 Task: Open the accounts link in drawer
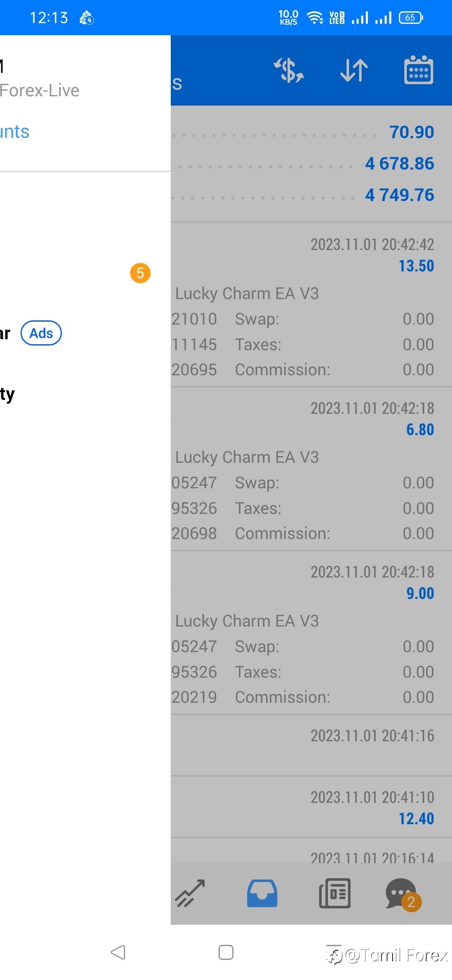pos(15,132)
